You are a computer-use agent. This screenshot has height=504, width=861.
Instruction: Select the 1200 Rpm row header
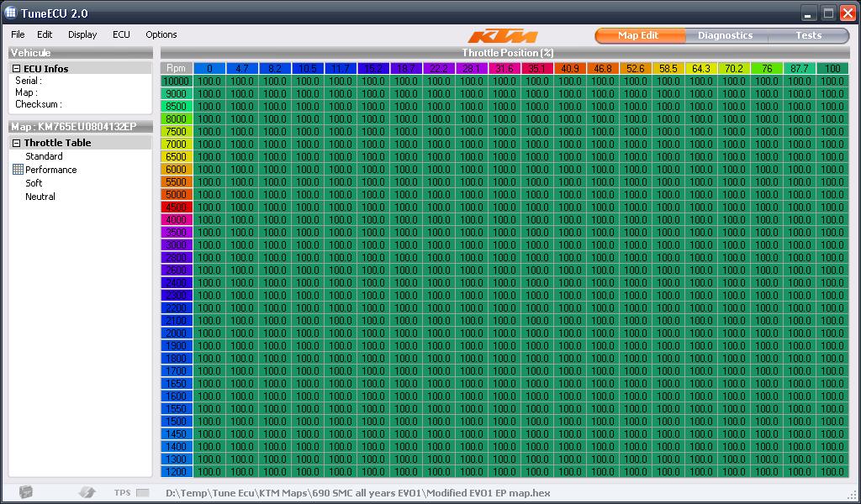(177, 471)
